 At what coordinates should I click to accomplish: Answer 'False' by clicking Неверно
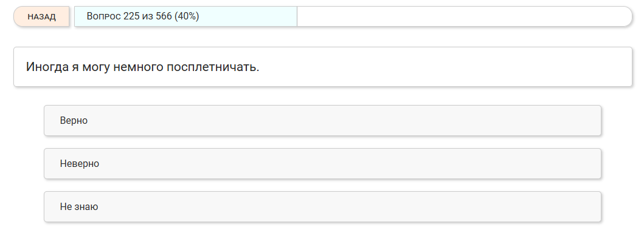80,164
